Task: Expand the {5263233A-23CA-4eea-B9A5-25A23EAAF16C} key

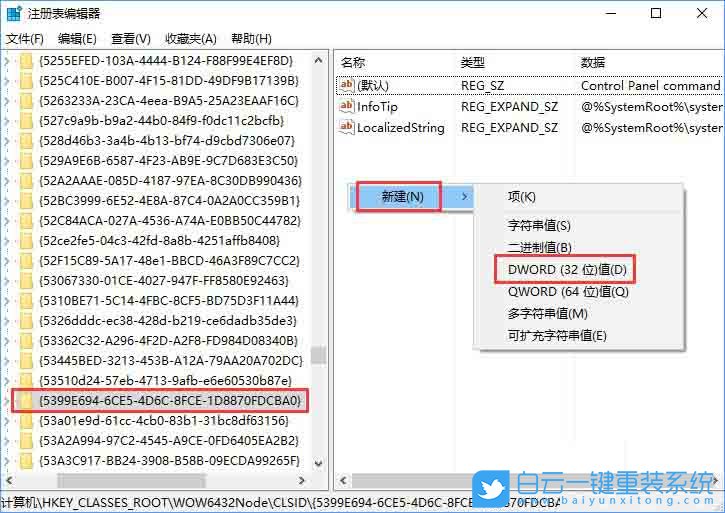Action: pyautogui.click(x=7, y=101)
